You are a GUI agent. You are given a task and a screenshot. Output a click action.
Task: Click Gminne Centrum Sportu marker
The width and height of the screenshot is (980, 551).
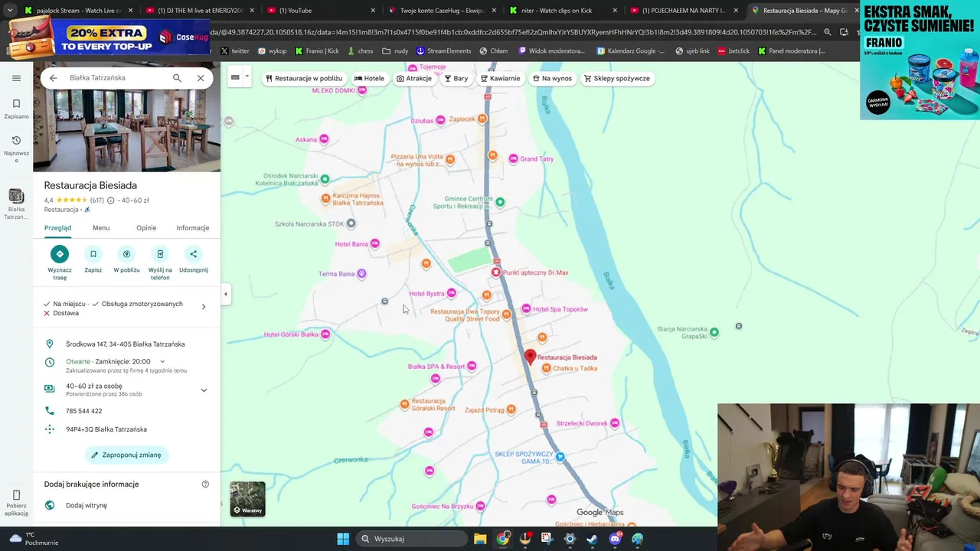tap(500, 202)
